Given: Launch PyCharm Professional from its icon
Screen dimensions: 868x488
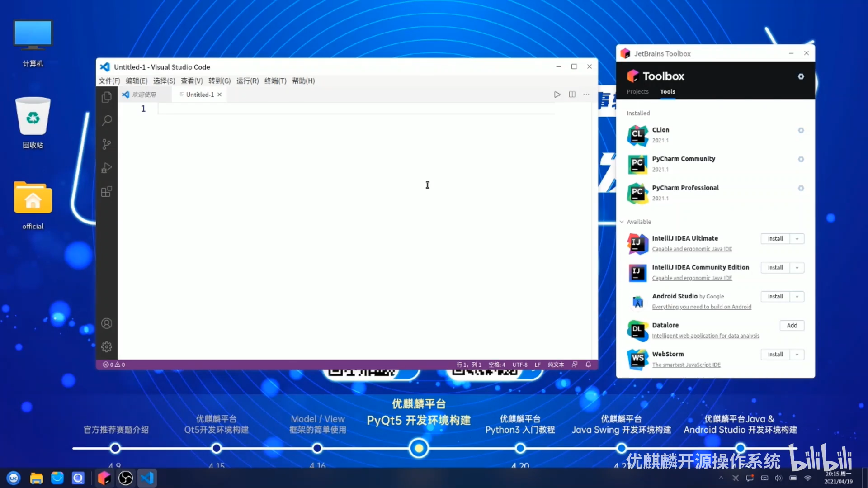Looking at the screenshot, I should 637,193.
